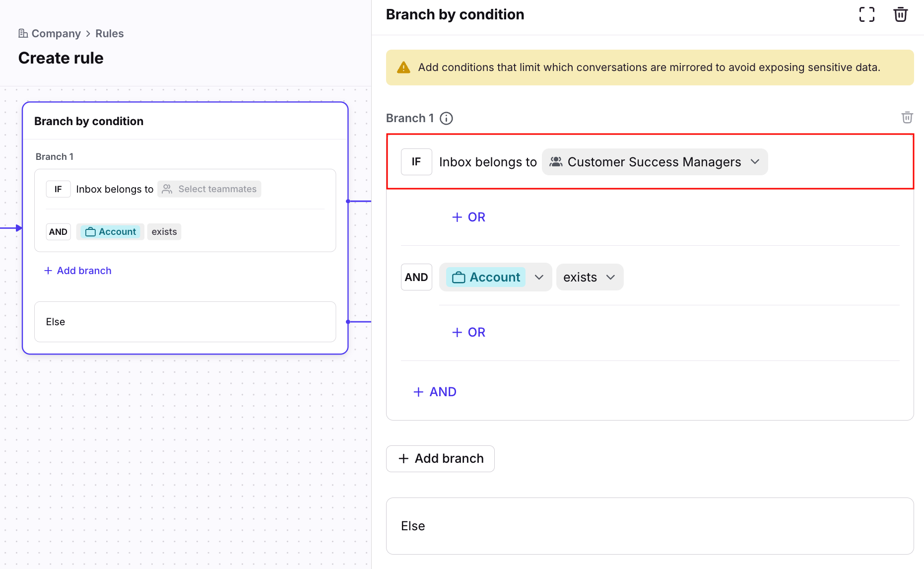Click the briefcase icon in the canvas Account chip
The image size is (924, 569).
tap(90, 232)
